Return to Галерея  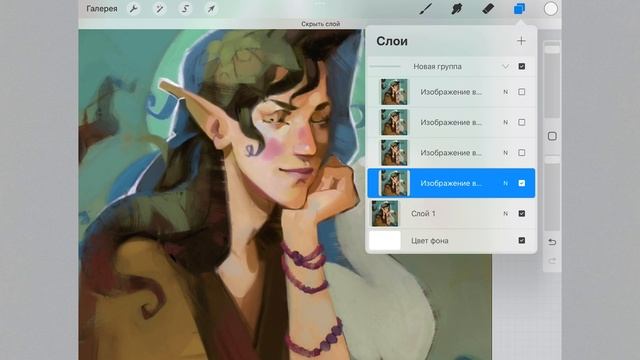click(x=102, y=9)
